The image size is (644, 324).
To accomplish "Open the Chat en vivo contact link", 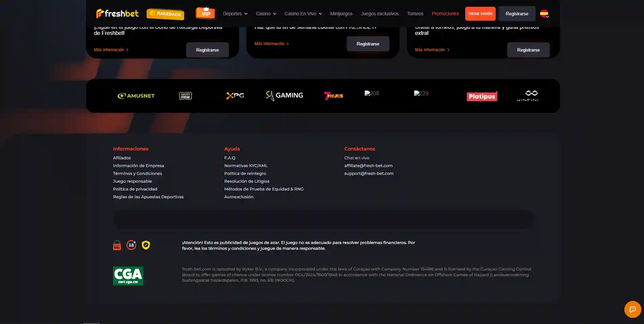I will 357,158.
